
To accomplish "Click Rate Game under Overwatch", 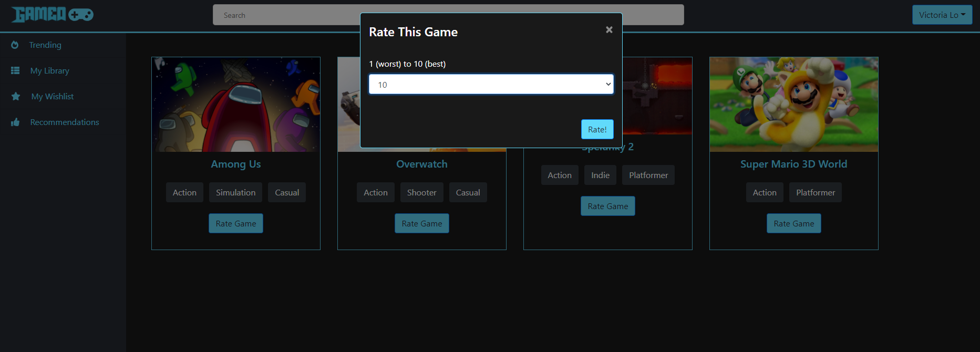I will click(x=422, y=223).
